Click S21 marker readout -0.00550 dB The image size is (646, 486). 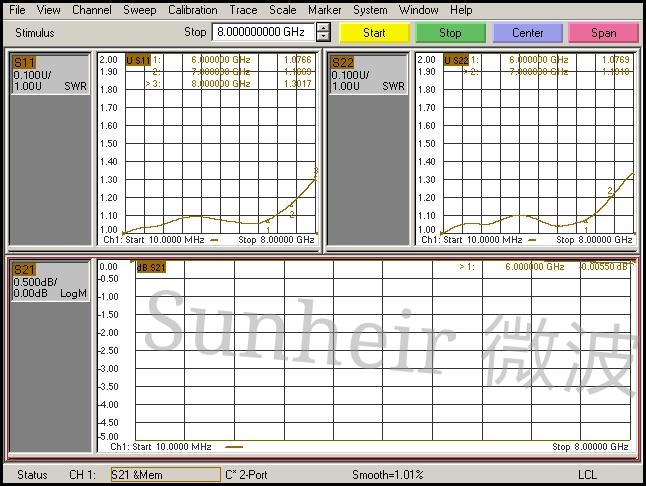[604, 266]
